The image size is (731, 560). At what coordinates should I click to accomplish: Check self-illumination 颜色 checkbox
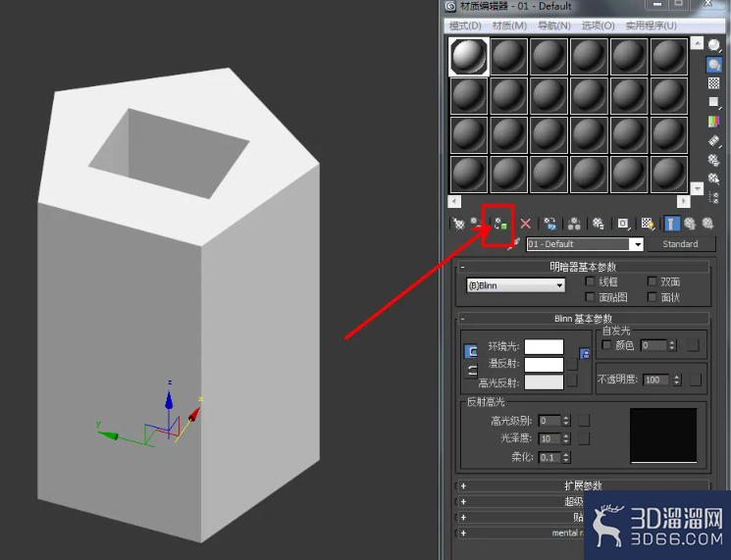[x=606, y=345]
